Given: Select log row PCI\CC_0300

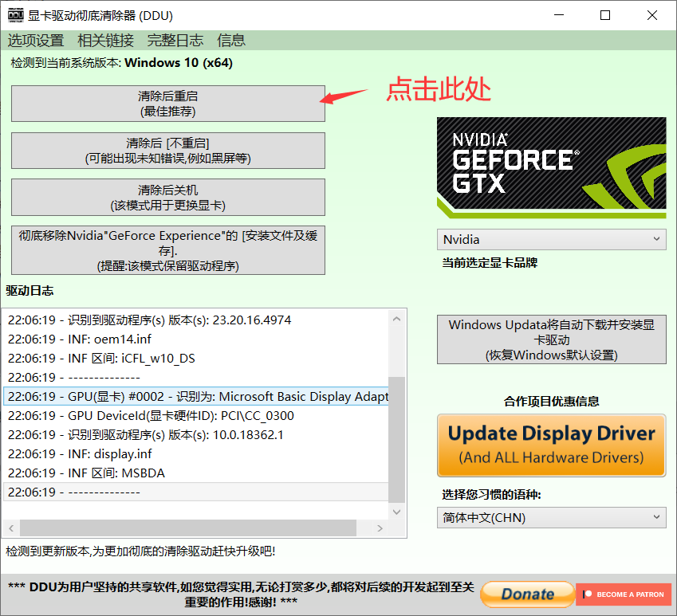Looking at the screenshot, I should pyautogui.click(x=195, y=415).
